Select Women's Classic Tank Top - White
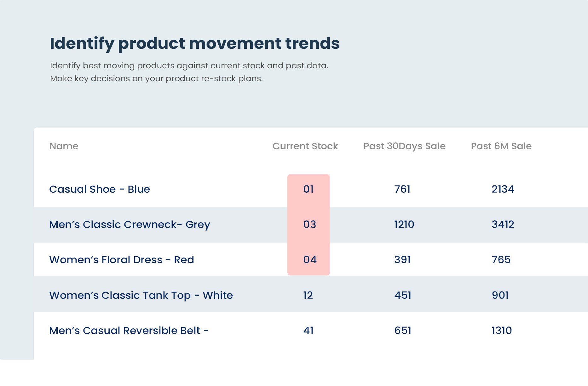 tap(141, 295)
